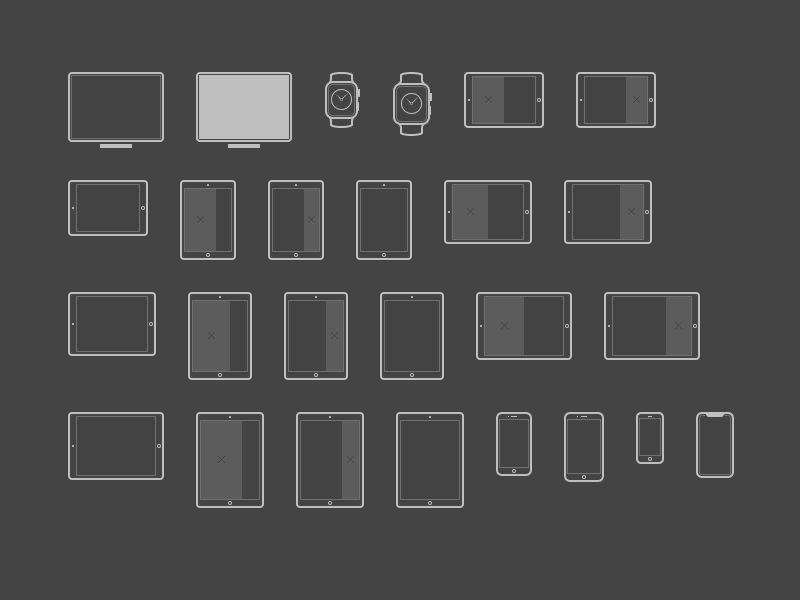Choose the smallest plain portrait iPad icon
The height and width of the screenshot is (600, 800).
click(x=384, y=220)
